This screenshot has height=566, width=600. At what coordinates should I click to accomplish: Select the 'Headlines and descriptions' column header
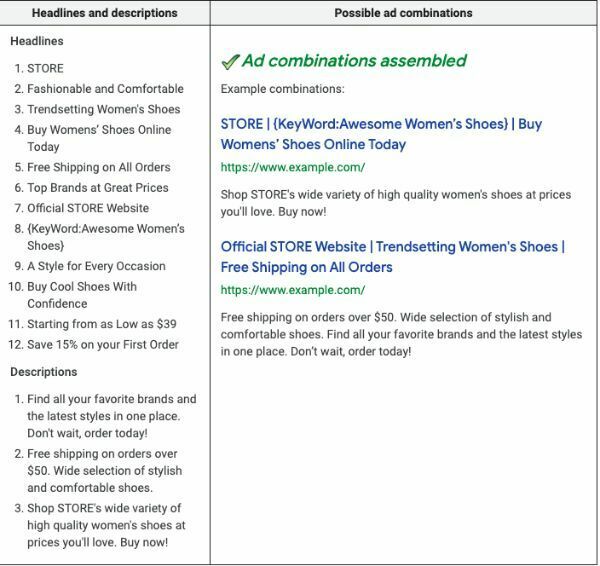click(x=105, y=13)
